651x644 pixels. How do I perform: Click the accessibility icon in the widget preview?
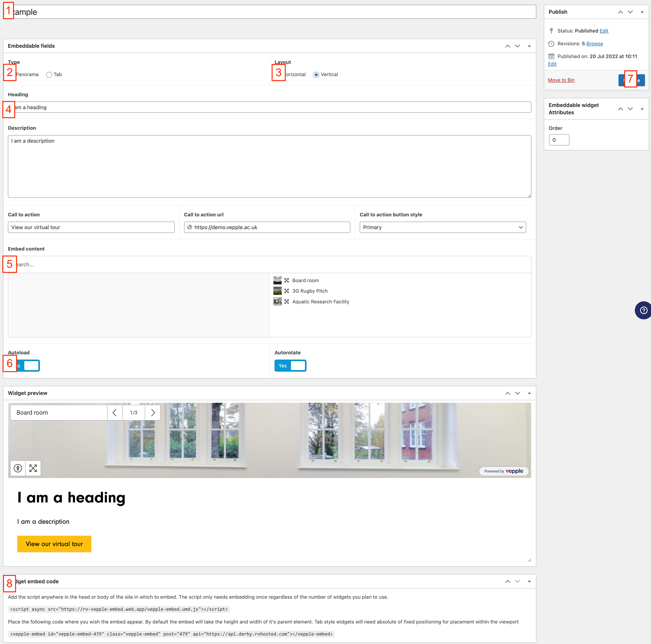pos(17,468)
